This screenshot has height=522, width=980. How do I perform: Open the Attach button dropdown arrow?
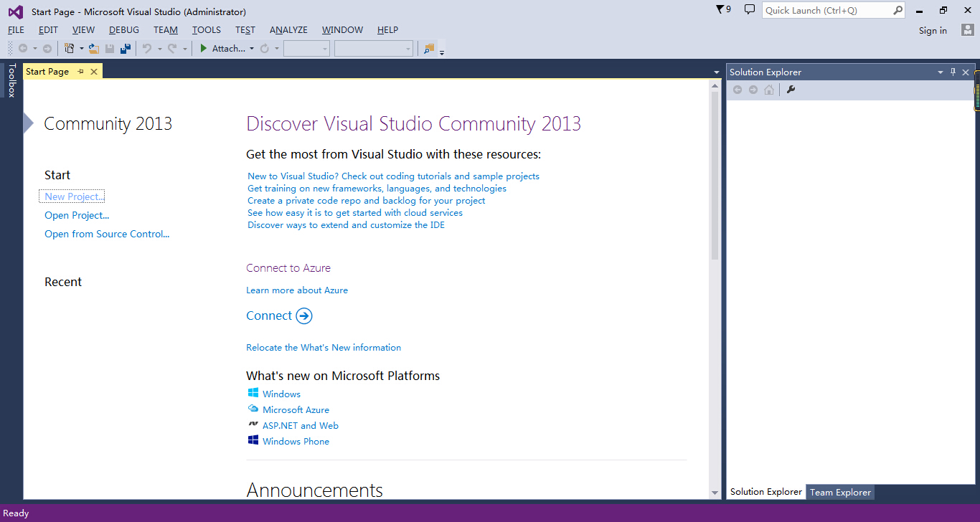tap(252, 49)
